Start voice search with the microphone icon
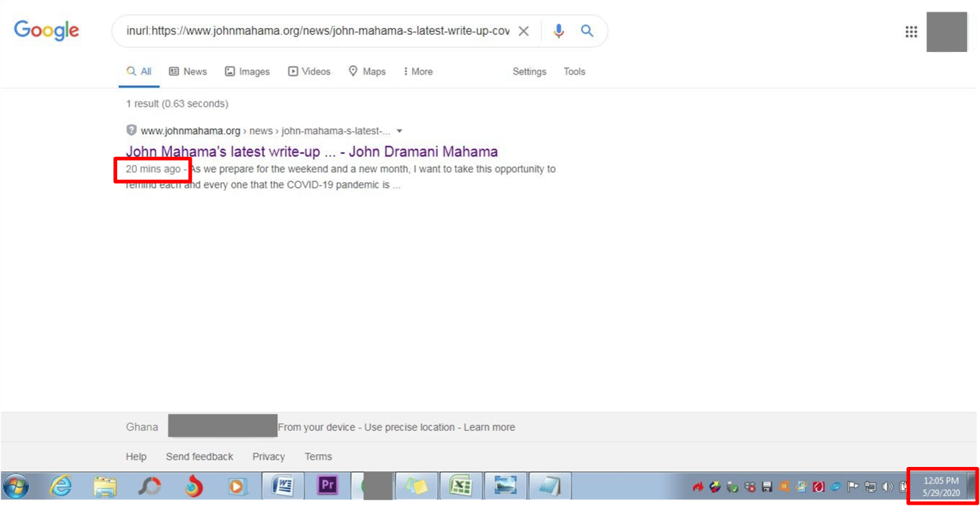 pyautogui.click(x=559, y=31)
